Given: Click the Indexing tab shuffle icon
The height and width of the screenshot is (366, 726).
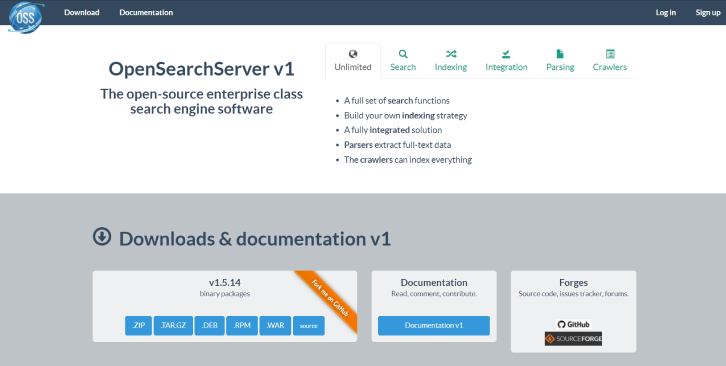Looking at the screenshot, I should click(451, 54).
